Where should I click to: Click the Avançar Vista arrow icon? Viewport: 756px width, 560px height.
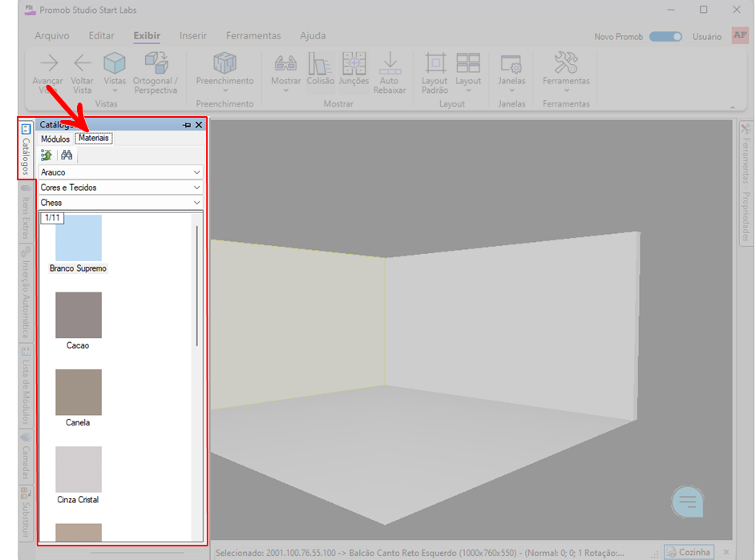point(49,63)
